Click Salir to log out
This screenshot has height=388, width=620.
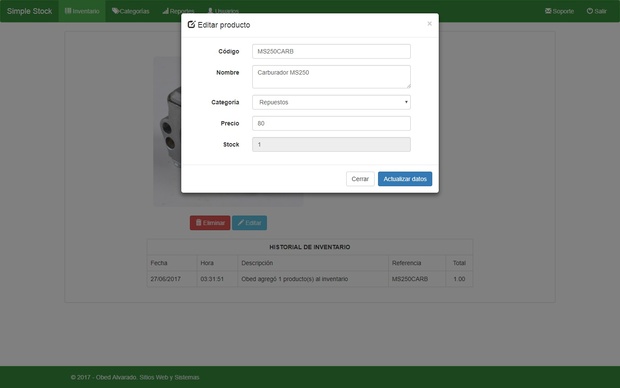click(x=596, y=11)
